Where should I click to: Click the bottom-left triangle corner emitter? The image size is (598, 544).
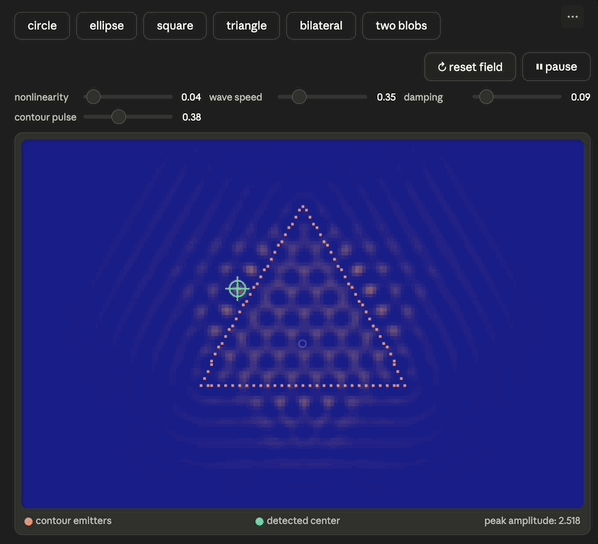coord(201,386)
